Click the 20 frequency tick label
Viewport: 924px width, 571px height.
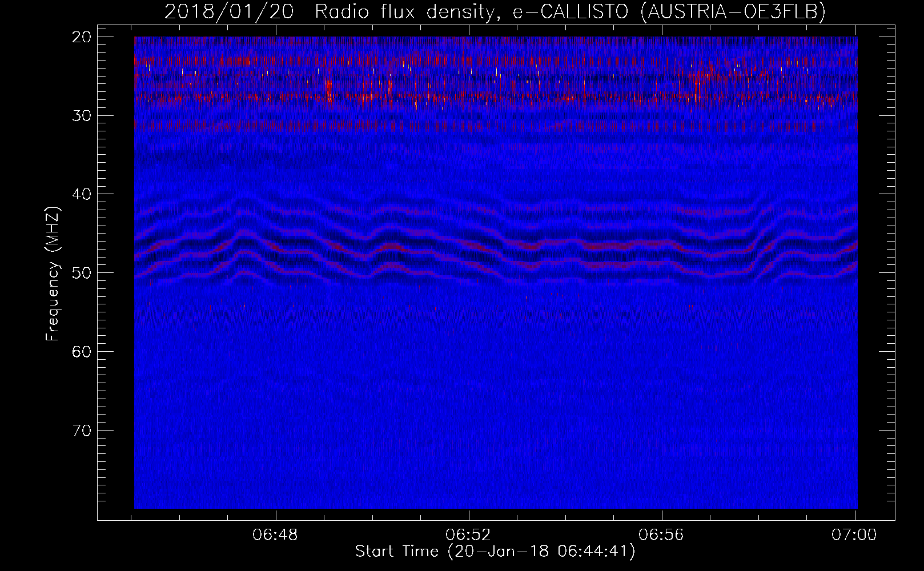(82, 37)
